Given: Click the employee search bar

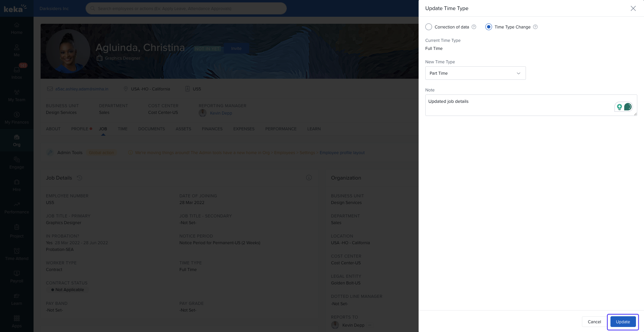Looking at the screenshot, I should [186, 8].
